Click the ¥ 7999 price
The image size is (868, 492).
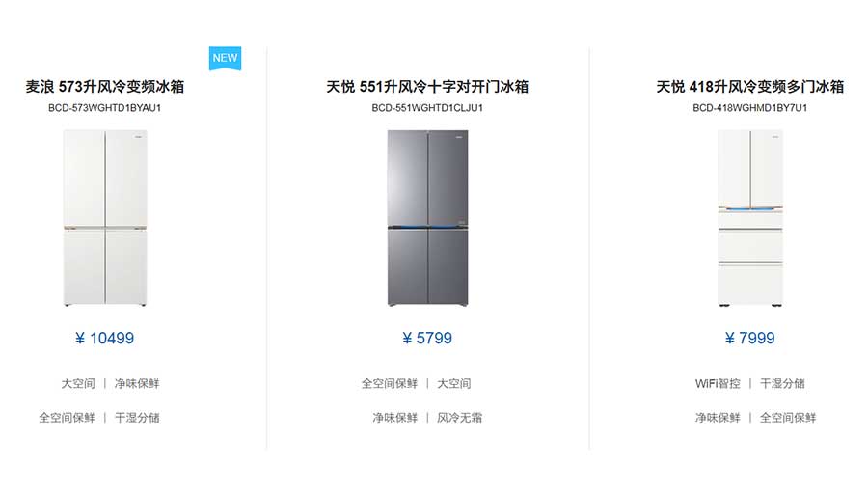coord(749,339)
